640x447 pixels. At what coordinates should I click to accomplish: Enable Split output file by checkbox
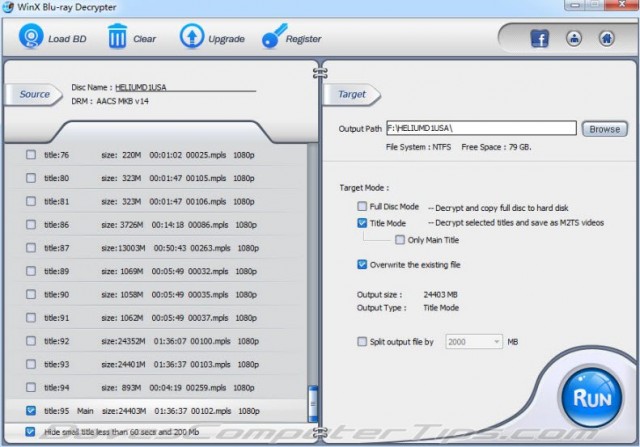click(362, 341)
